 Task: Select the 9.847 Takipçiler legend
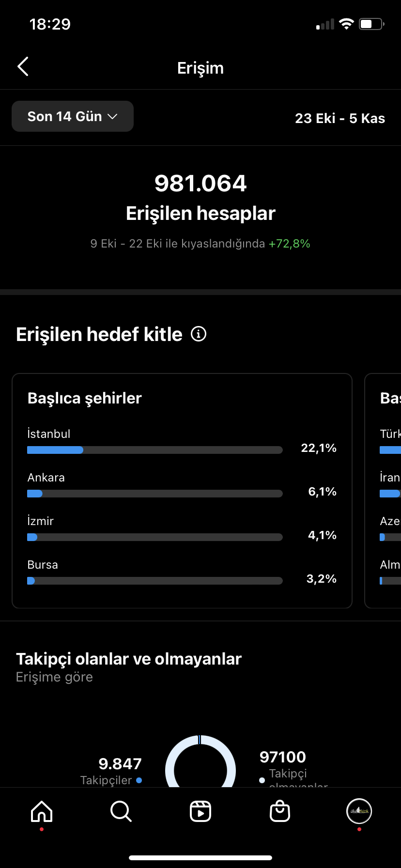pos(111,771)
